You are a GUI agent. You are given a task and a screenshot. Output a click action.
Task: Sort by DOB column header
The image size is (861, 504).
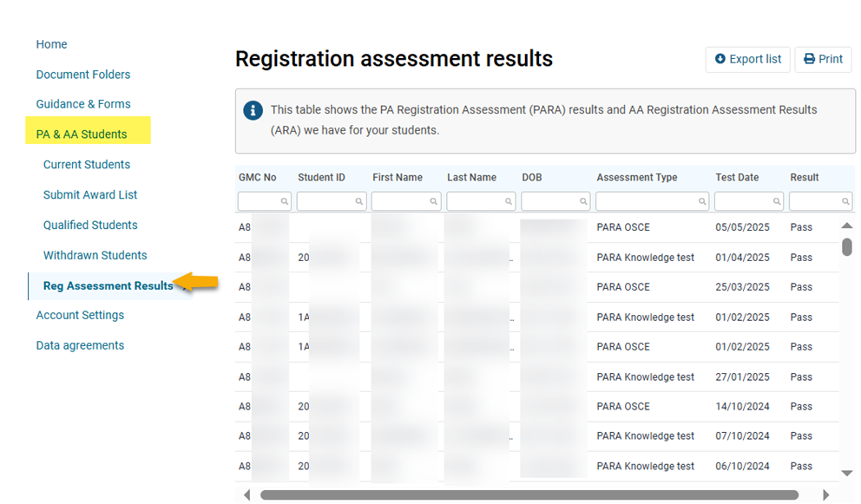[x=532, y=177]
